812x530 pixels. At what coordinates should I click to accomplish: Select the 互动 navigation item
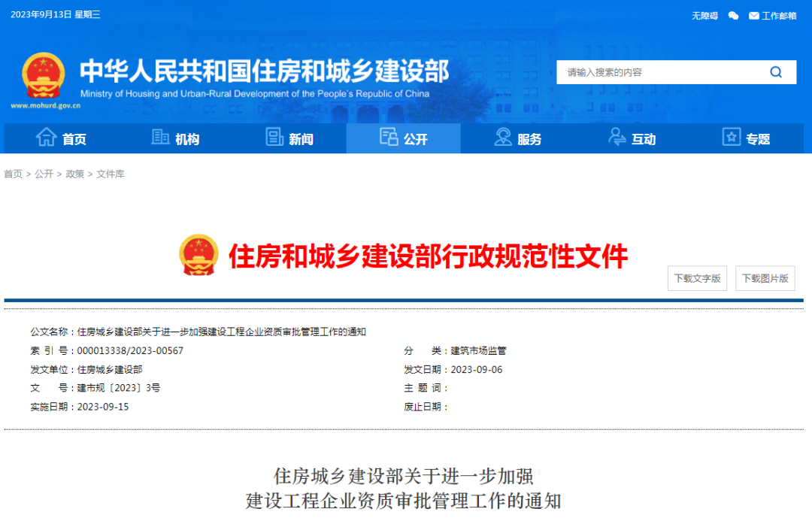[x=632, y=138]
